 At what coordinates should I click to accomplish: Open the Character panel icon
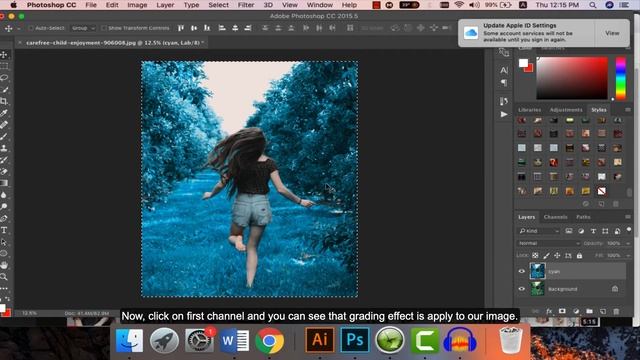504,70
